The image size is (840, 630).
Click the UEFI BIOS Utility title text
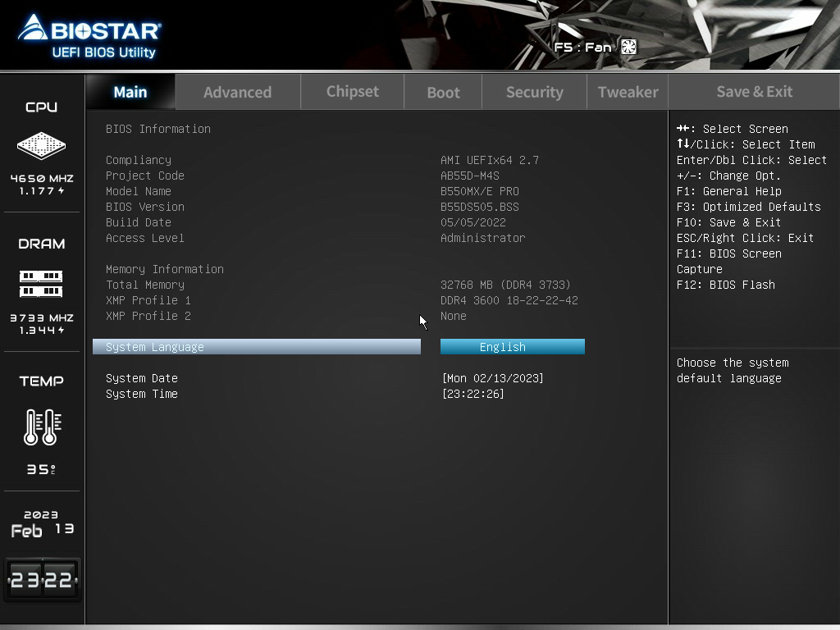coord(104,52)
